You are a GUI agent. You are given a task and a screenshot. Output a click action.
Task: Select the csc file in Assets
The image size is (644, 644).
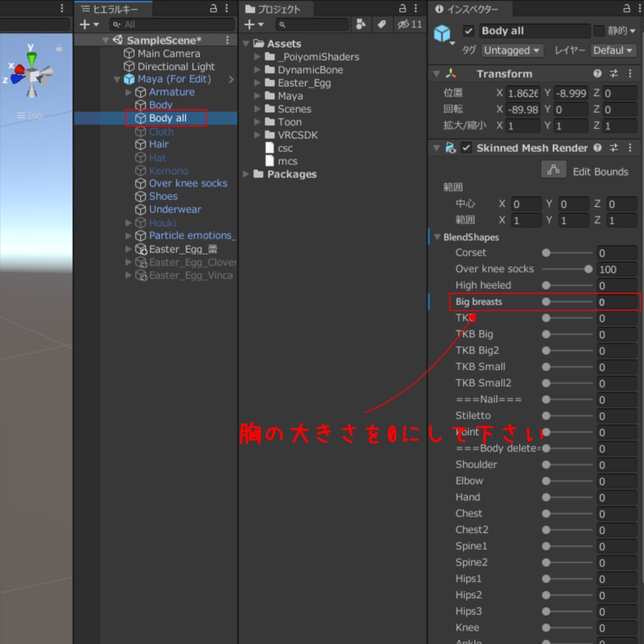tap(285, 148)
